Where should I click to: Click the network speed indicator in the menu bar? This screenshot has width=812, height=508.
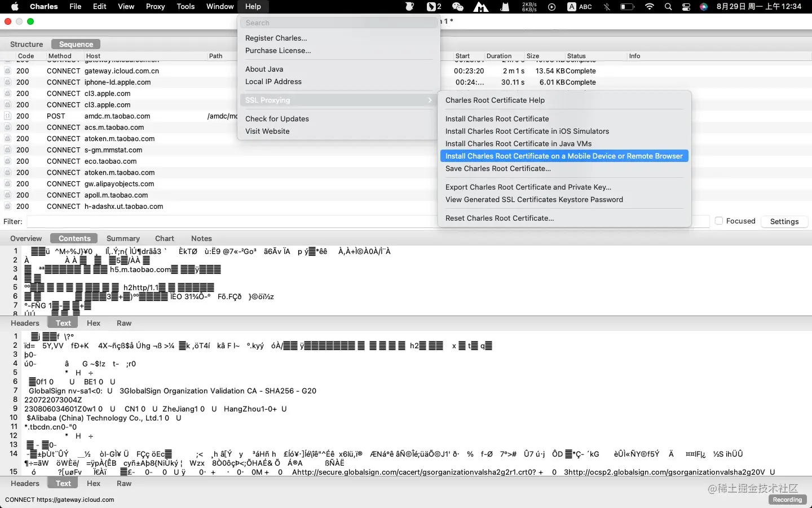coord(529,7)
